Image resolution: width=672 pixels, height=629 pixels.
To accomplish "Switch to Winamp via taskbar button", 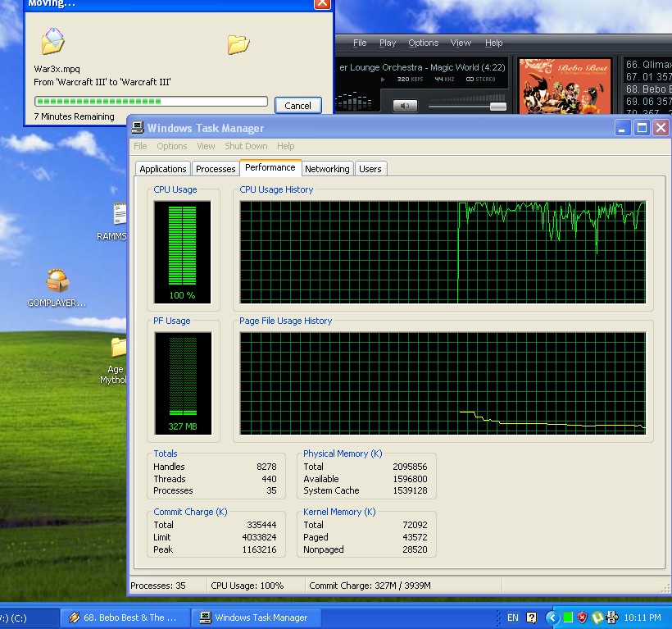I will coord(125,618).
